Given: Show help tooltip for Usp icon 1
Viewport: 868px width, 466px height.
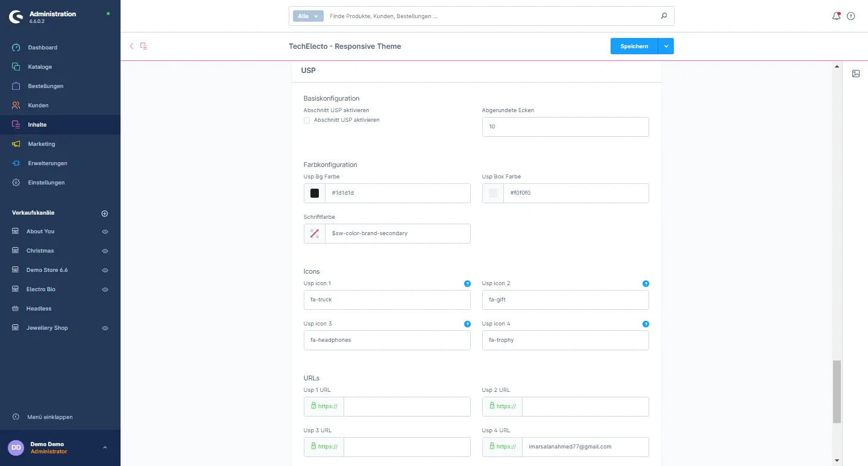Looking at the screenshot, I should pyautogui.click(x=467, y=283).
